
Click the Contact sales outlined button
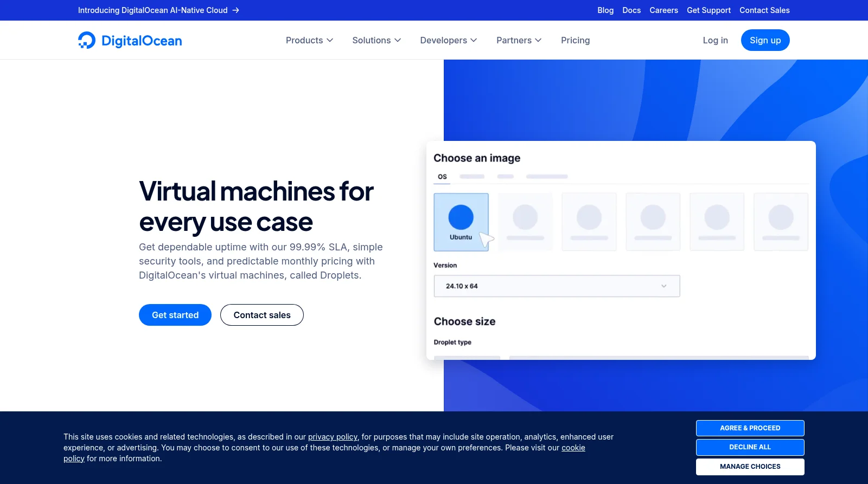[x=262, y=315]
